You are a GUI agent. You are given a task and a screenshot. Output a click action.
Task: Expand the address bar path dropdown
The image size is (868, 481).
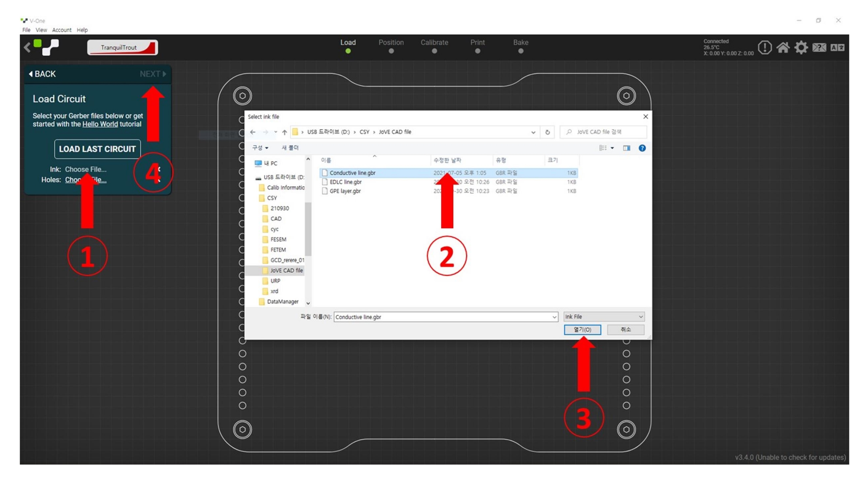533,132
